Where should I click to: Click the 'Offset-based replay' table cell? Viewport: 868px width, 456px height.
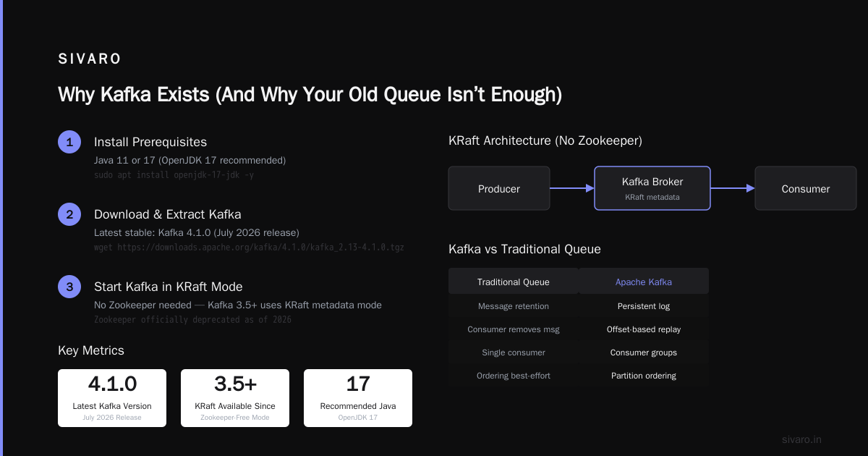pos(644,329)
